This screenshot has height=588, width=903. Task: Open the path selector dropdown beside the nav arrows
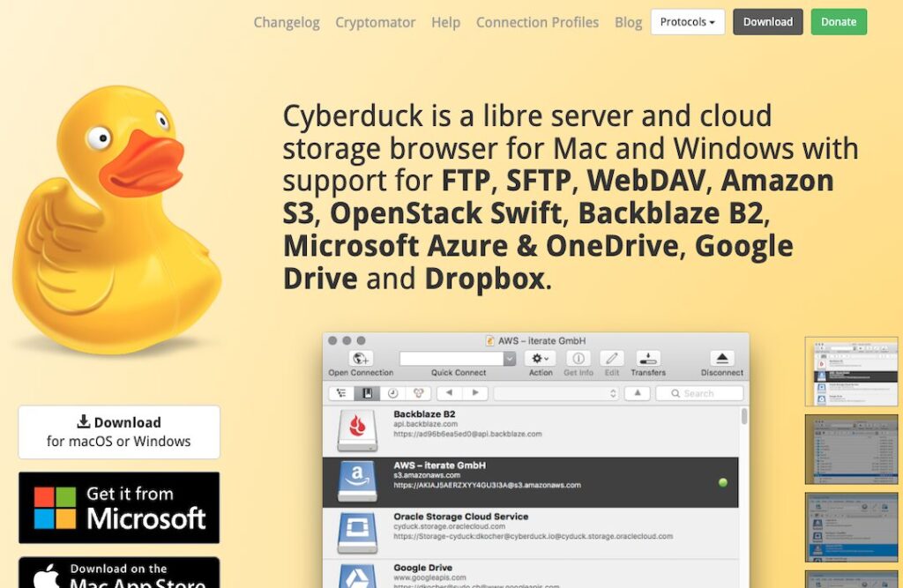click(x=556, y=393)
